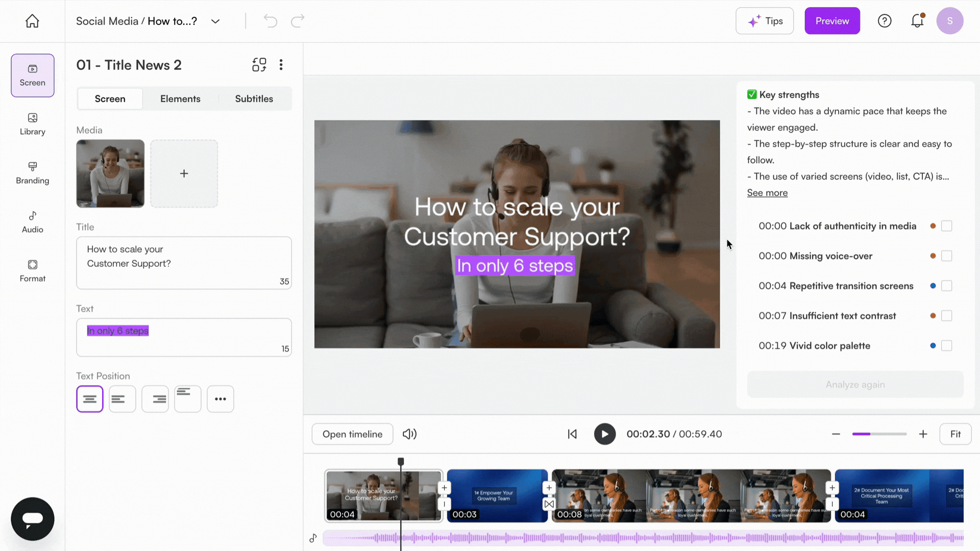
Task: Go to the home icon
Action: (x=32, y=21)
